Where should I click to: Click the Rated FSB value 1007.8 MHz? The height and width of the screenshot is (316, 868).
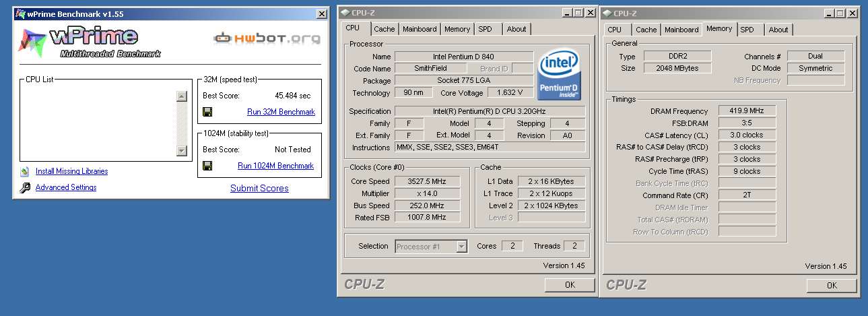pyautogui.click(x=428, y=218)
